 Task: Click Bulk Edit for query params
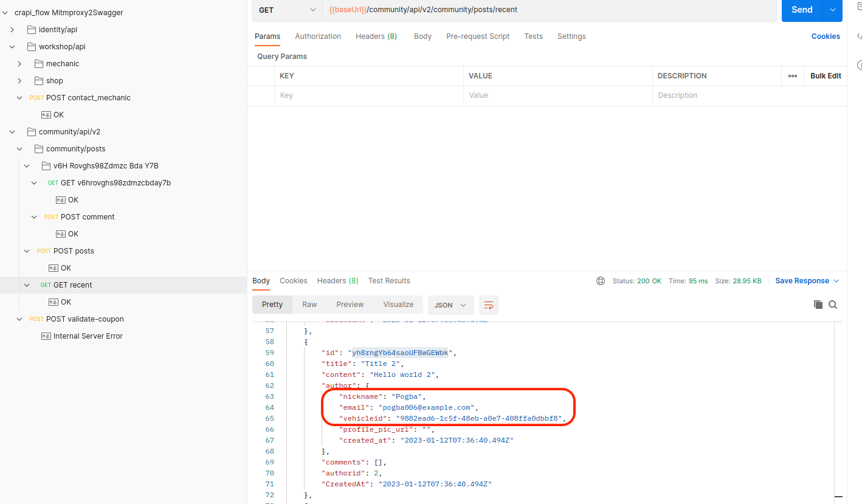pos(826,76)
